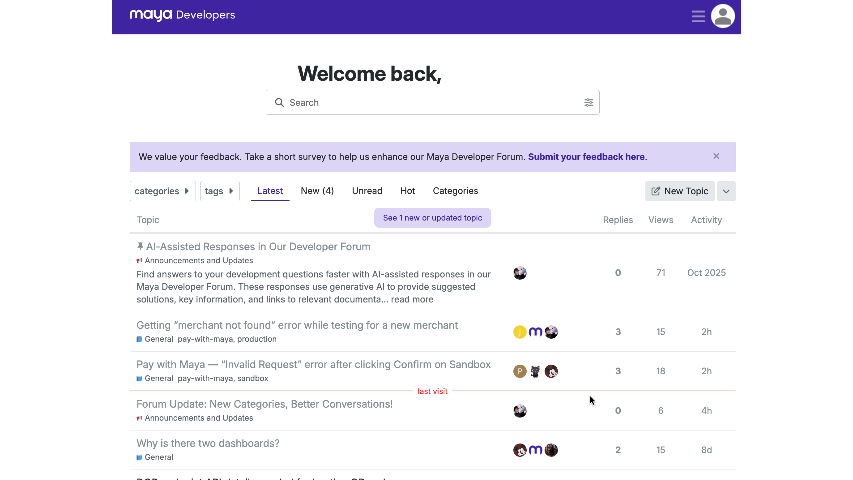Open 'Getting merchant not found error' topic

[x=297, y=325]
